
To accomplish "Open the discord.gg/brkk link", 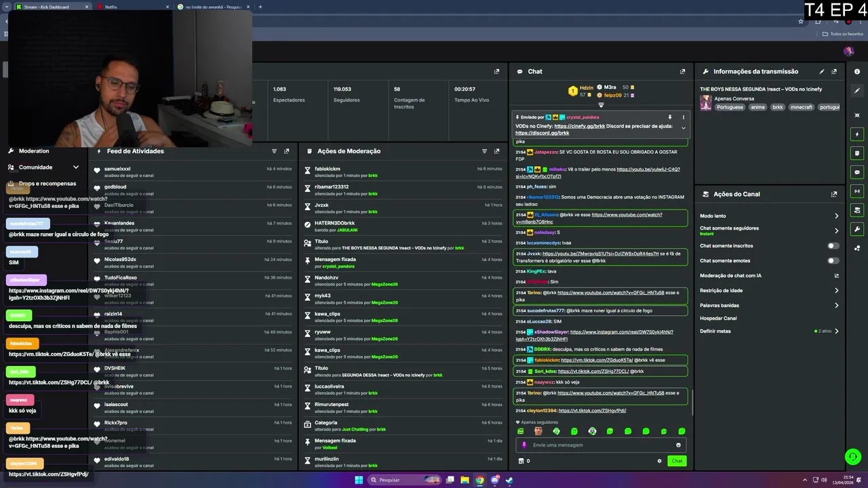I will click(542, 133).
